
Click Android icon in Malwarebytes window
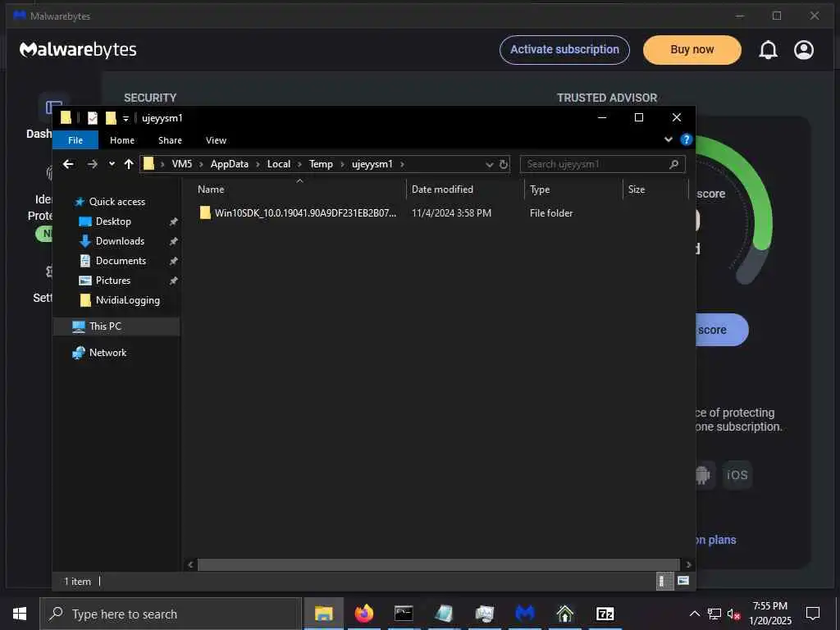703,475
